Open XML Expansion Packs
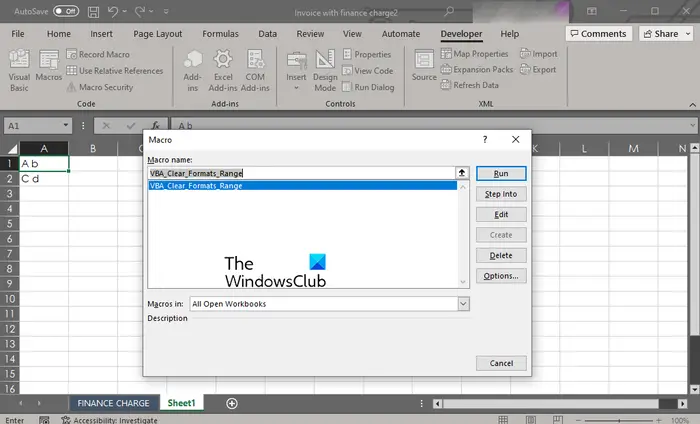700x424 pixels. point(477,70)
